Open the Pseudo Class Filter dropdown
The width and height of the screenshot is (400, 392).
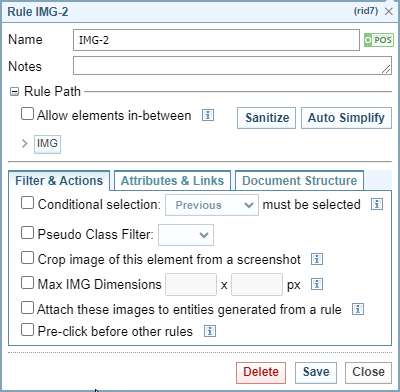[186, 235]
